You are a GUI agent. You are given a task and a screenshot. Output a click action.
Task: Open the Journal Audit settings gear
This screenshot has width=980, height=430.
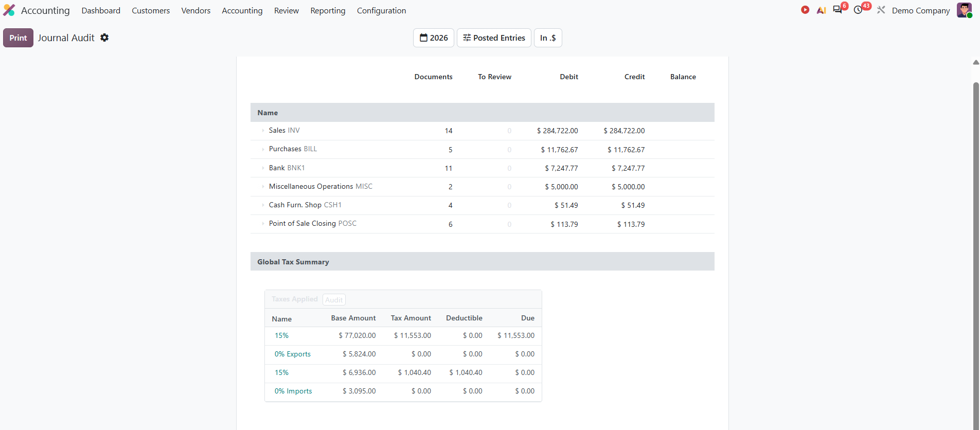click(104, 38)
